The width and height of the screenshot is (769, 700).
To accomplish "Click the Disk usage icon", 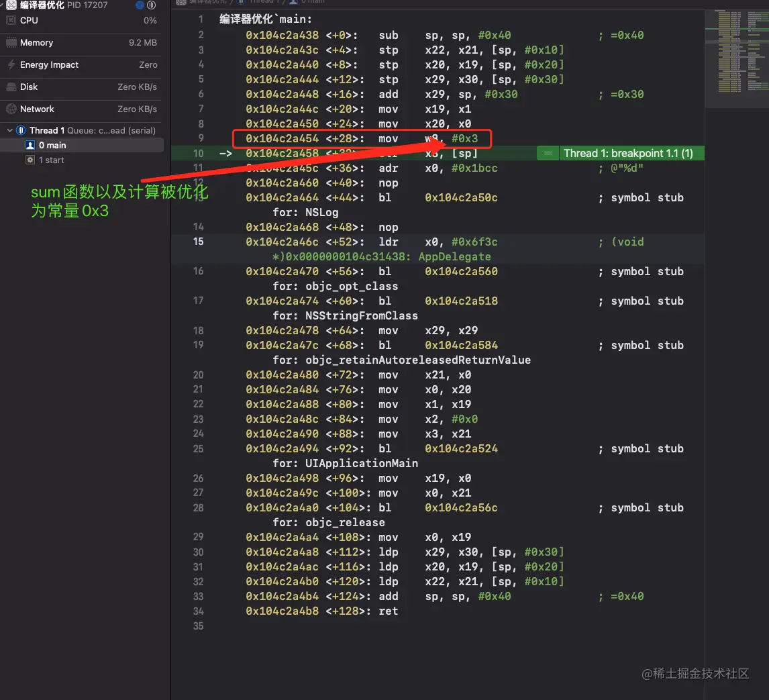I will (11, 87).
